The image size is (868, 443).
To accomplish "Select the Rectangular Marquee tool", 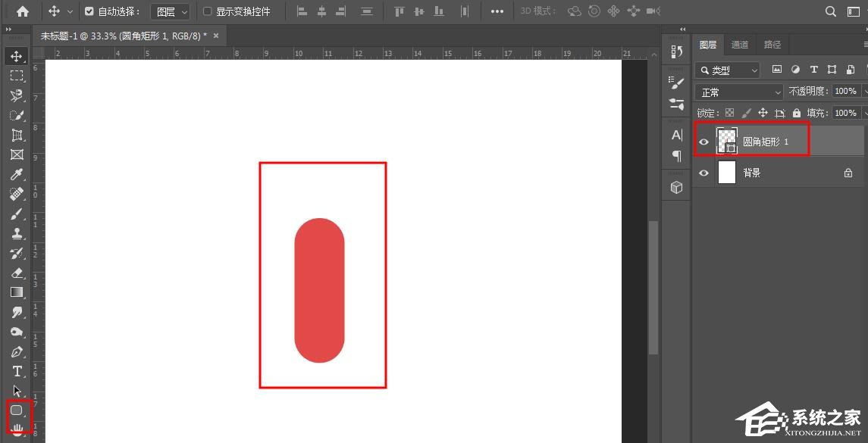I will pyautogui.click(x=17, y=76).
